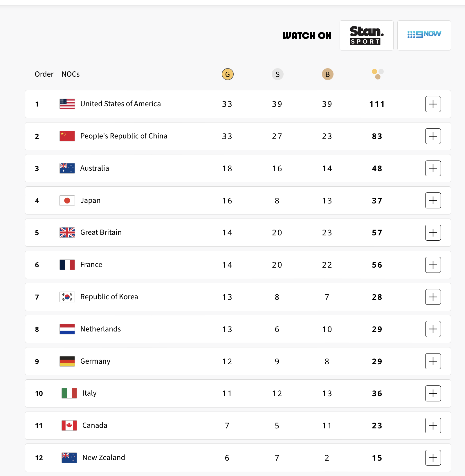The width and height of the screenshot is (465, 476).
Task: Click the Stan Sport logo
Action: click(366, 35)
